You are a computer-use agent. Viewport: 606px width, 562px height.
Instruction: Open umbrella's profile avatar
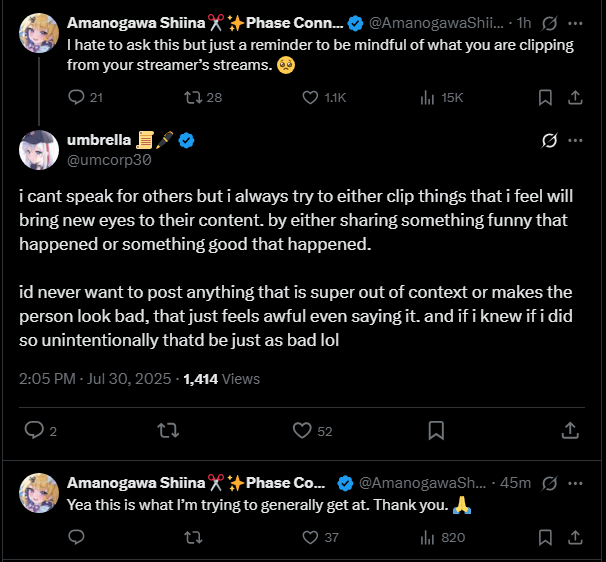pyautogui.click(x=40, y=150)
